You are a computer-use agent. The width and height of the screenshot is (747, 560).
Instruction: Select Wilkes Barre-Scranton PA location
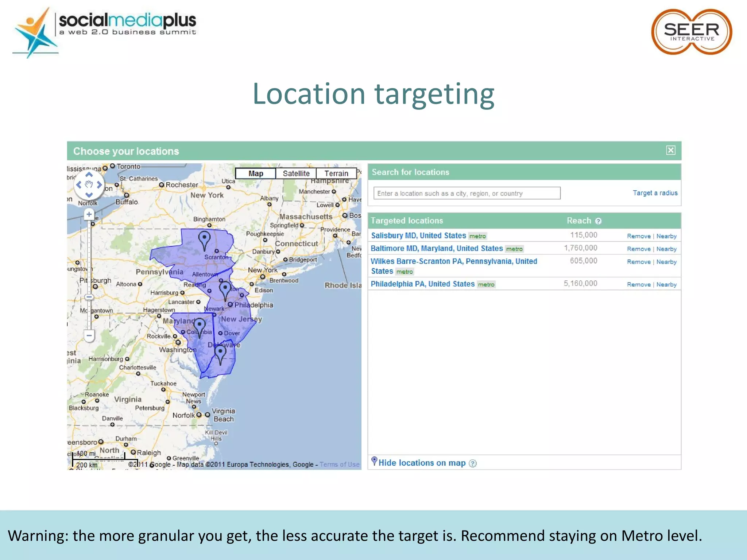click(454, 266)
